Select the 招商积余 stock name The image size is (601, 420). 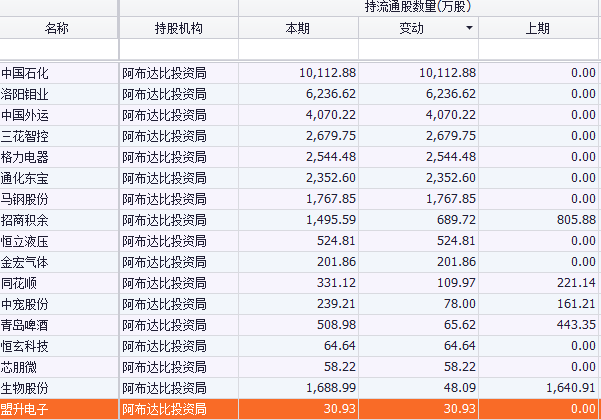point(25,220)
